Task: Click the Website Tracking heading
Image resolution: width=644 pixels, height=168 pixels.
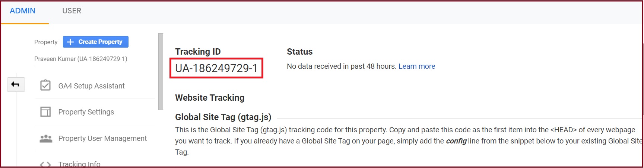Action: [x=210, y=97]
